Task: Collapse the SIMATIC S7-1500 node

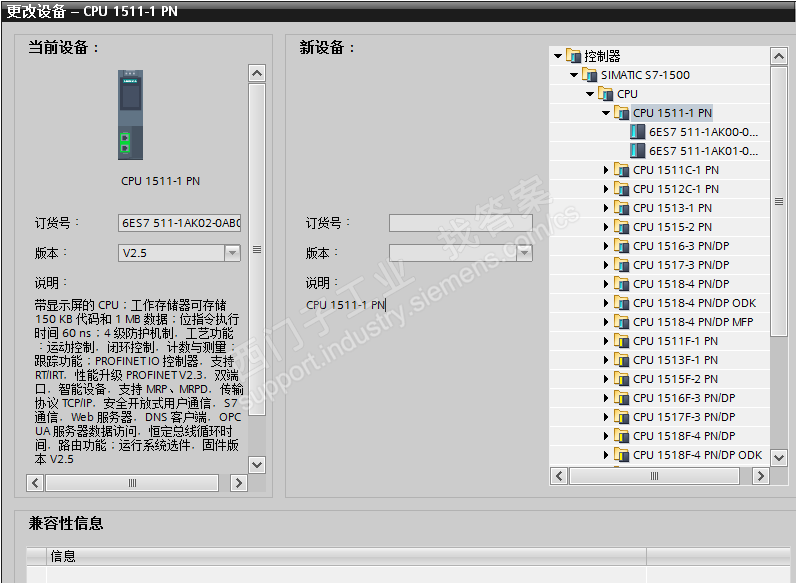Action: tap(574, 75)
